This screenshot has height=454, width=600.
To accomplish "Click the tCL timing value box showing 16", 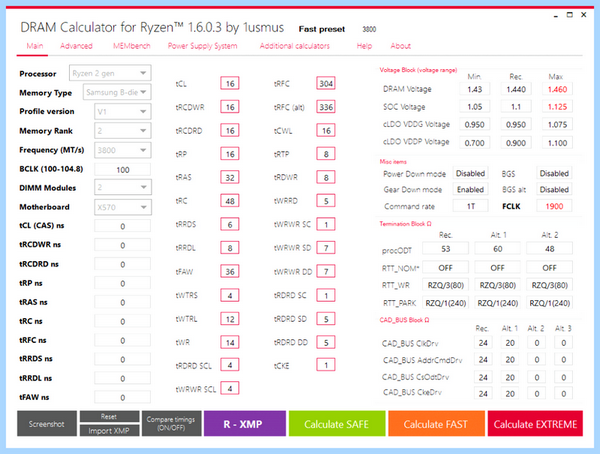I will point(230,83).
